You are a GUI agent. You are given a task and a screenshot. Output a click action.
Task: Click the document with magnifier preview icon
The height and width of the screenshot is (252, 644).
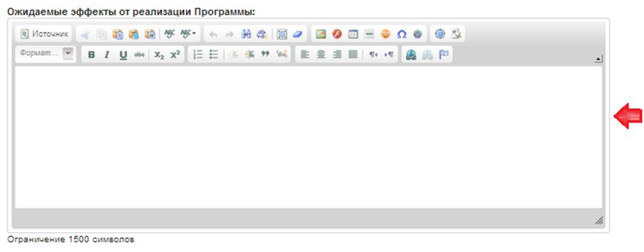pyautogui.click(x=456, y=34)
